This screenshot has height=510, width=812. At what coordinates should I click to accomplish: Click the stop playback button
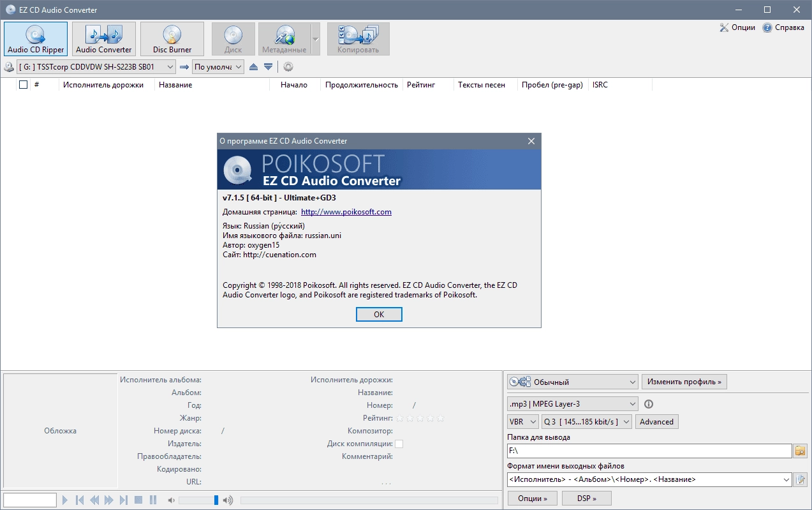[x=138, y=500]
